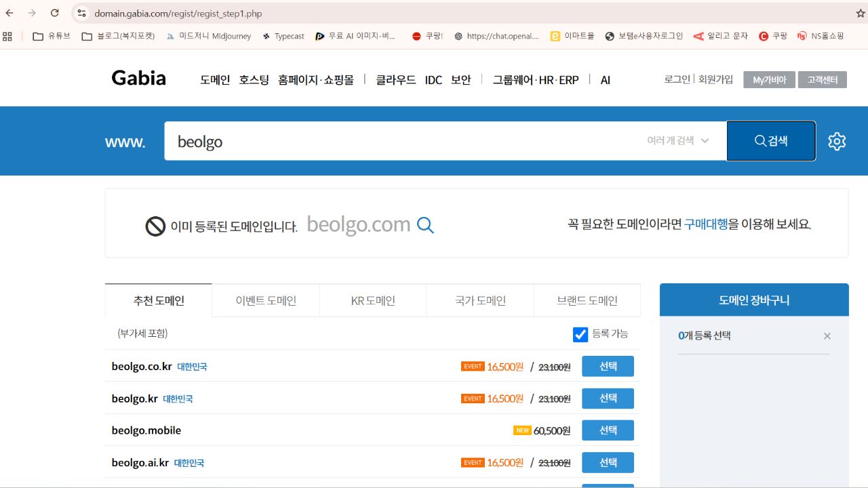This screenshot has width=868, height=488.
Task: Click the domain search settings gear icon
Action: [837, 141]
